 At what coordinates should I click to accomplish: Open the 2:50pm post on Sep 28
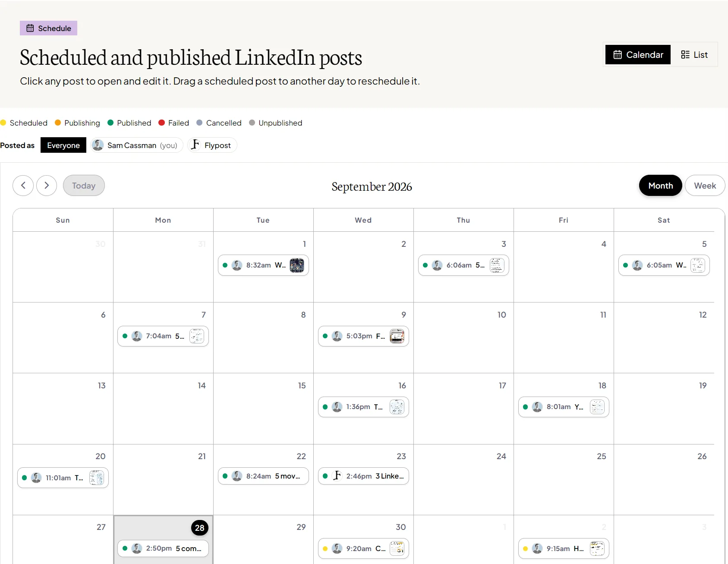pyautogui.click(x=163, y=548)
